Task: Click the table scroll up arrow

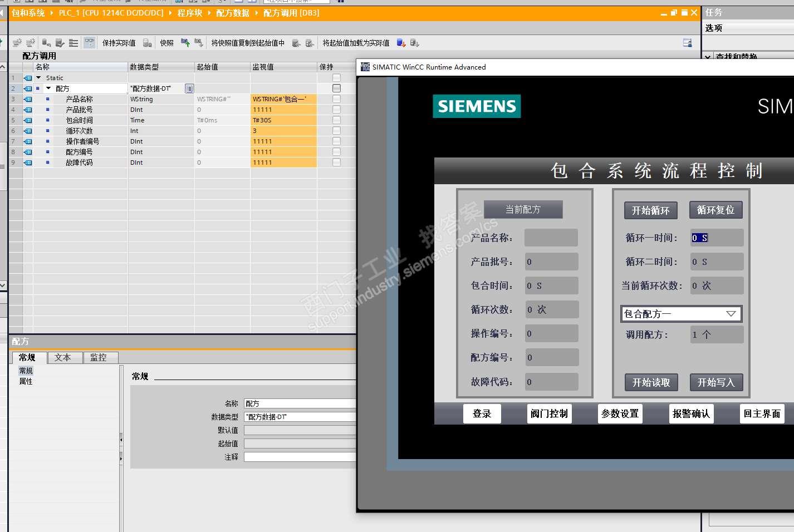Action: [x=3, y=67]
